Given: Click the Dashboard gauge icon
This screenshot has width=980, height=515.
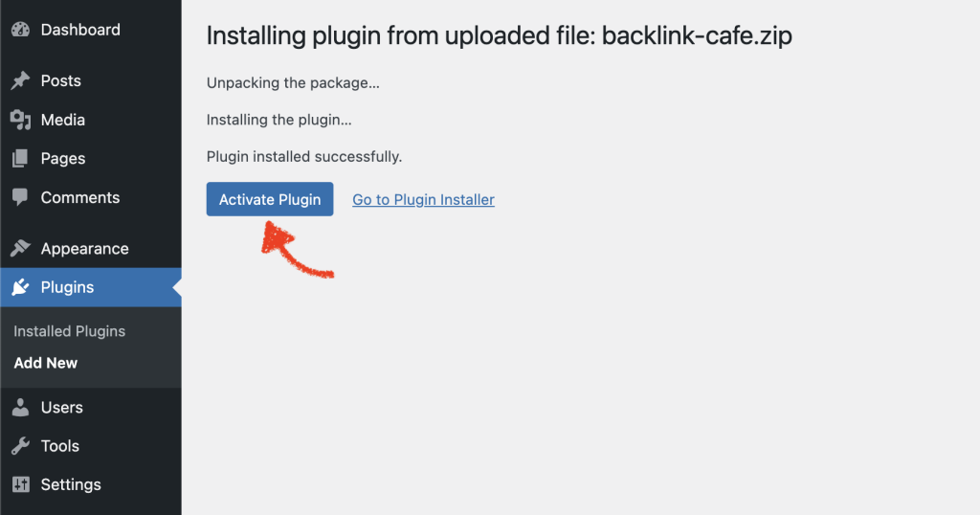Looking at the screenshot, I should (x=20, y=30).
